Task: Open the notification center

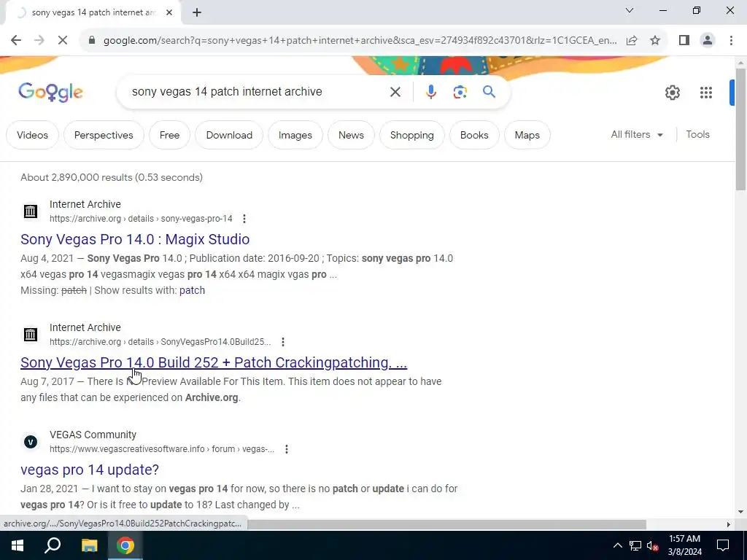Action: pos(723,545)
